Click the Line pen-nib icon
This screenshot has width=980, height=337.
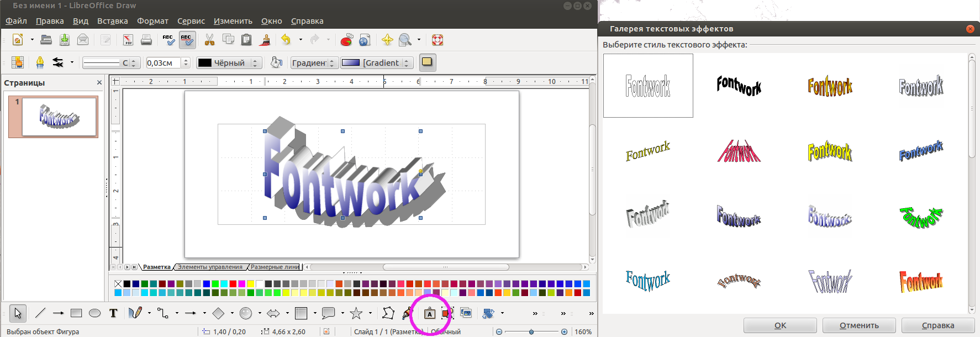(40, 62)
